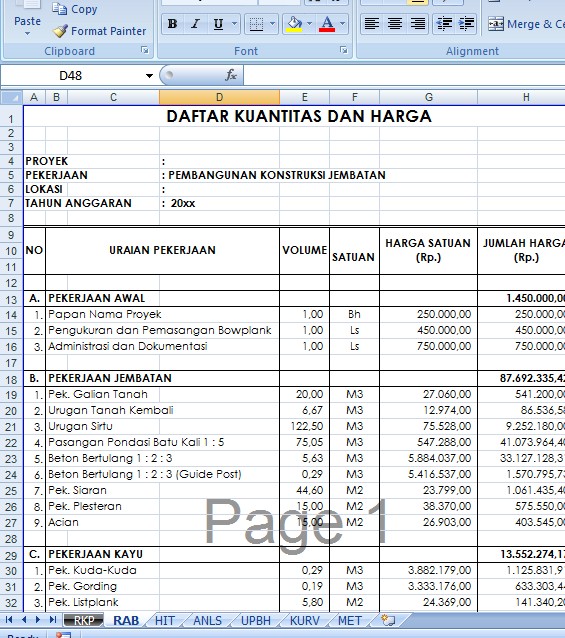Click Merge & Center button
The image size is (565, 638).
coord(526,24)
